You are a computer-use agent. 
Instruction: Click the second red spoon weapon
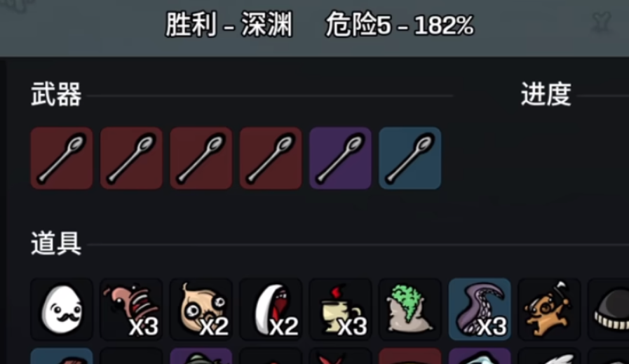click(132, 158)
